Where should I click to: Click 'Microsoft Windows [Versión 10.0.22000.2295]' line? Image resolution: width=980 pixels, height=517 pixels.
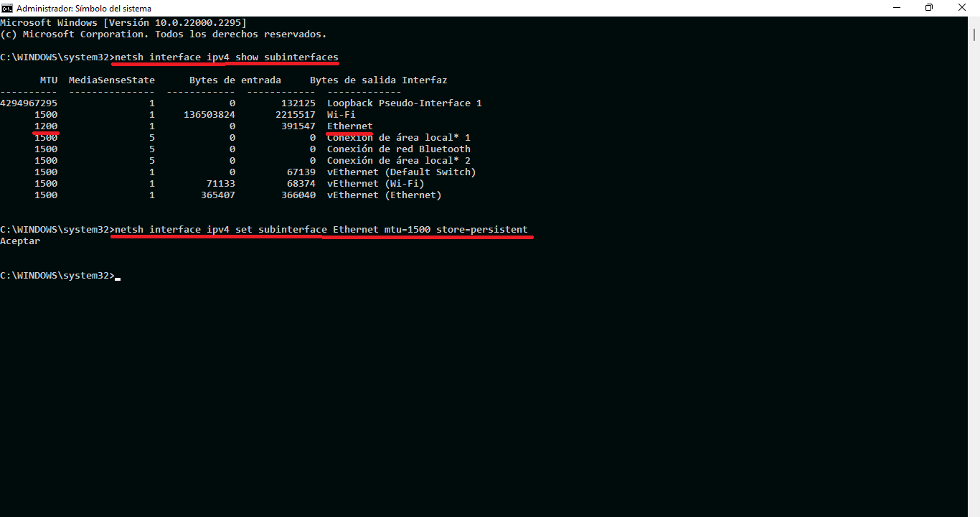(x=123, y=22)
